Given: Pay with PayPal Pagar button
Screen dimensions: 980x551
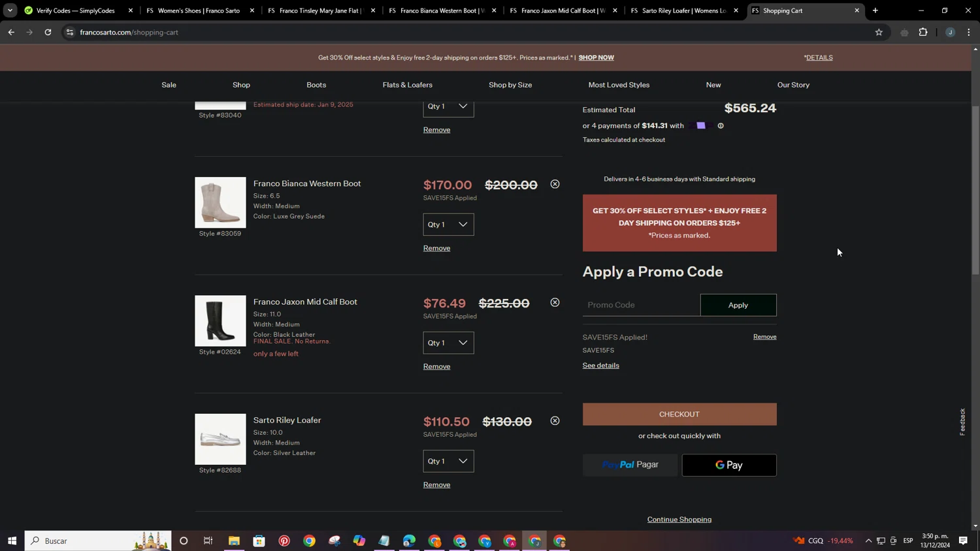Looking at the screenshot, I should [x=630, y=465].
